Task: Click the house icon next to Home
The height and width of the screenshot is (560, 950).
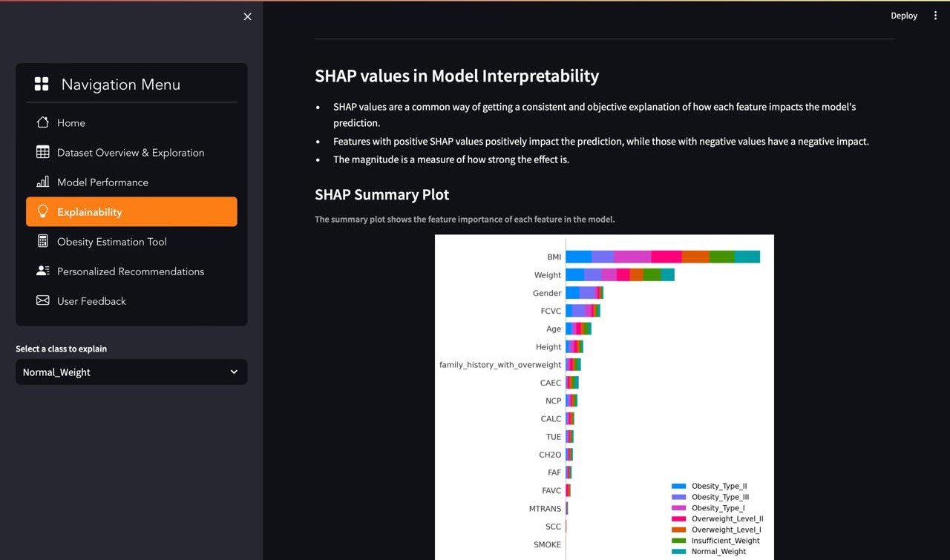Action: coord(43,122)
